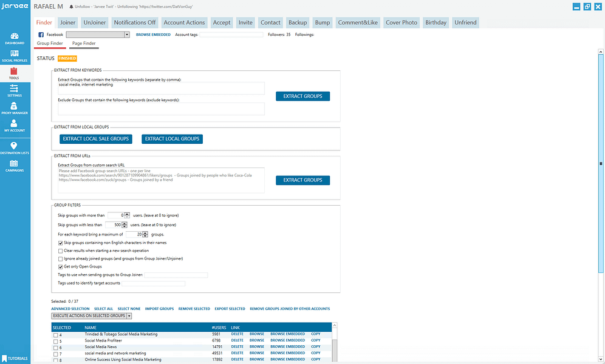This screenshot has height=364, width=605.
Task: Click Extract Local Sale Groups button
Action: pos(96,139)
